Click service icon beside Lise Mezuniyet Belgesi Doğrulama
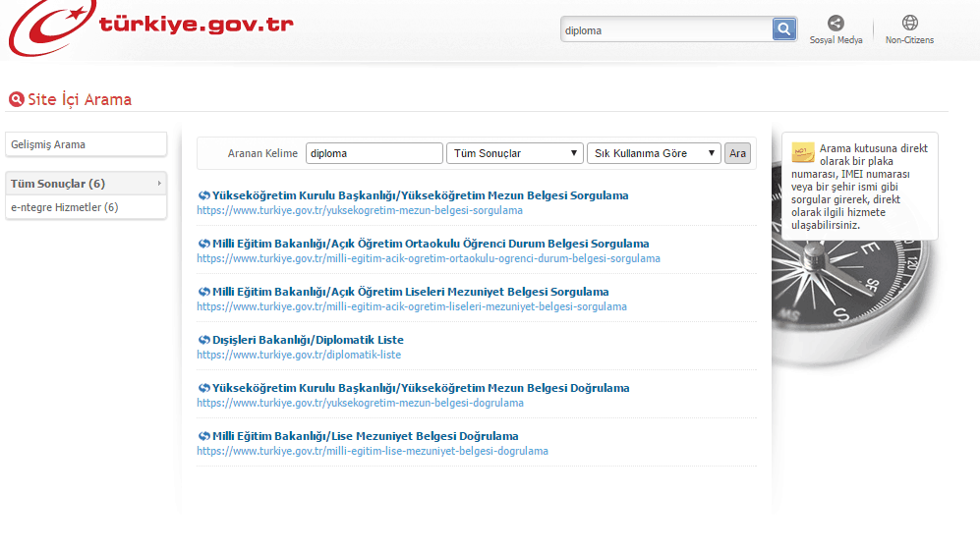 [203, 436]
